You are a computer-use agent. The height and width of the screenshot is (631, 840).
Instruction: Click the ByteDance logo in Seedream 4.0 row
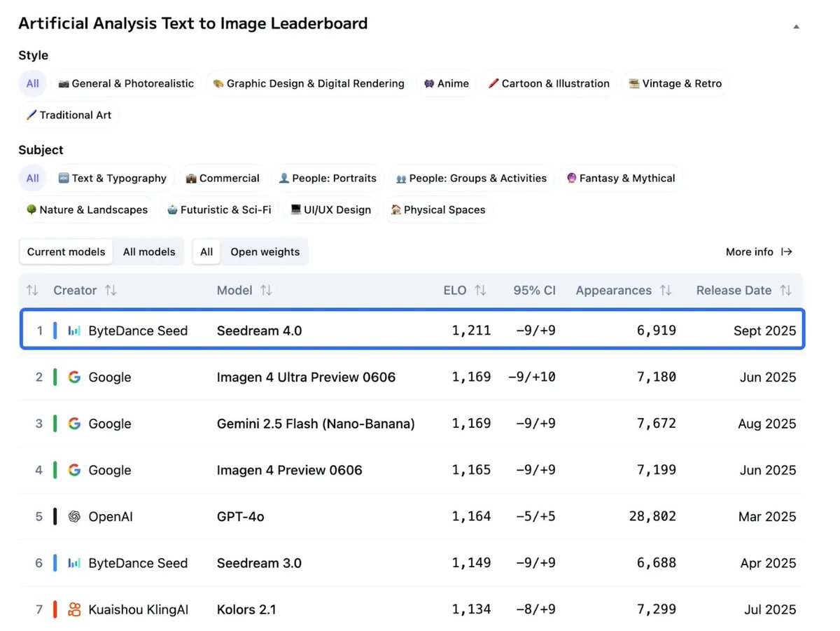click(74, 331)
